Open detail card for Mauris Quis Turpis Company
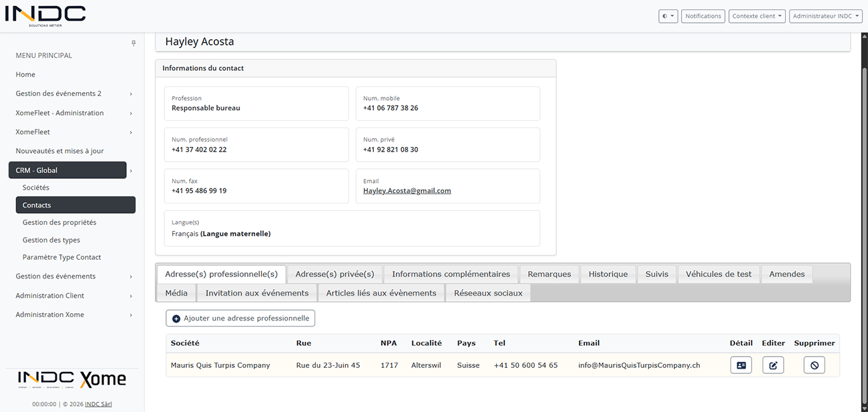This screenshot has height=412, width=868. pyautogui.click(x=741, y=365)
